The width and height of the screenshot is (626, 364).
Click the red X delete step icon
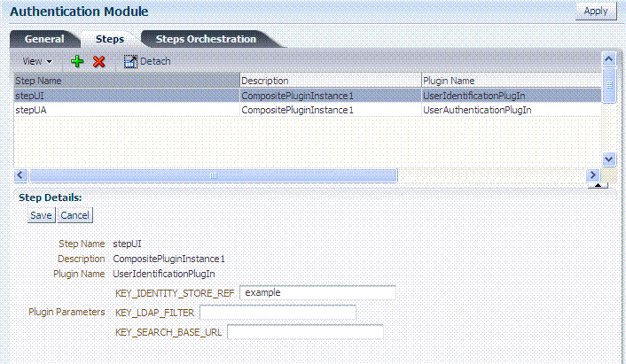99,61
